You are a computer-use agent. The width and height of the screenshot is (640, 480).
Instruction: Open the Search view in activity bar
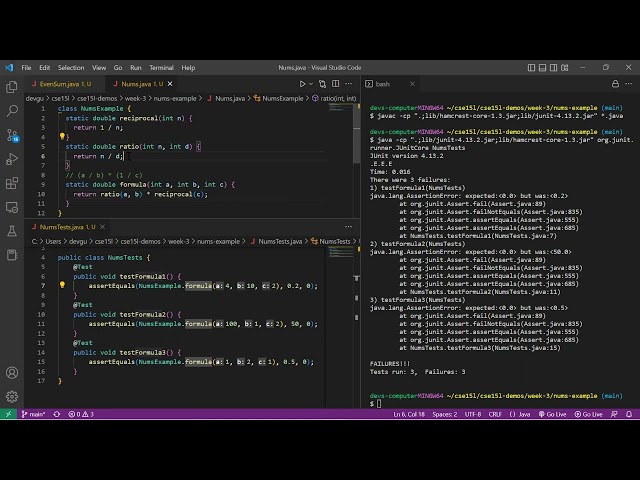click(x=12, y=110)
